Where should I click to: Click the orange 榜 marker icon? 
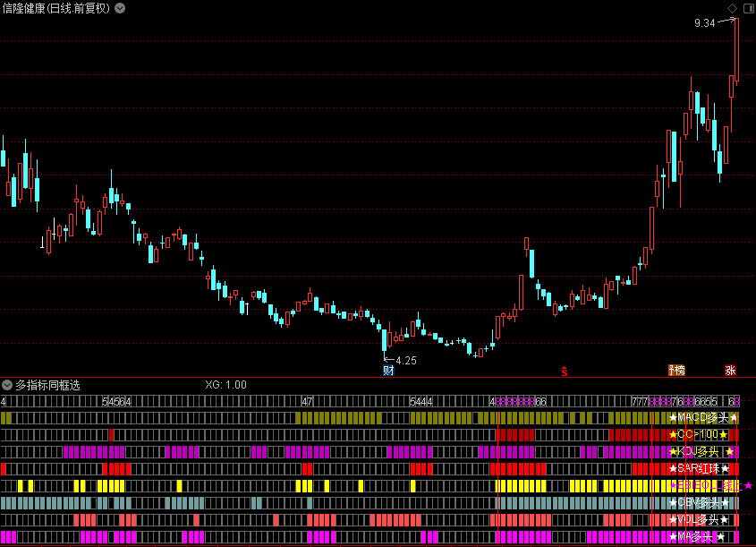pos(677,371)
